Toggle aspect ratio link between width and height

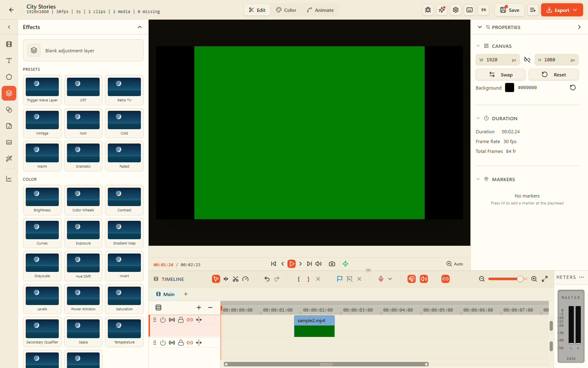tap(527, 60)
